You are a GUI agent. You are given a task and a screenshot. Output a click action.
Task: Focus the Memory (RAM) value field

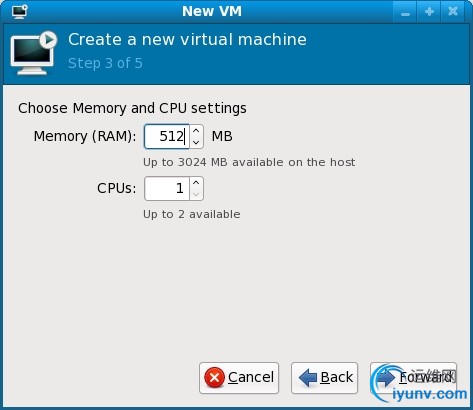pyautogui.click(x=167, y=136)
